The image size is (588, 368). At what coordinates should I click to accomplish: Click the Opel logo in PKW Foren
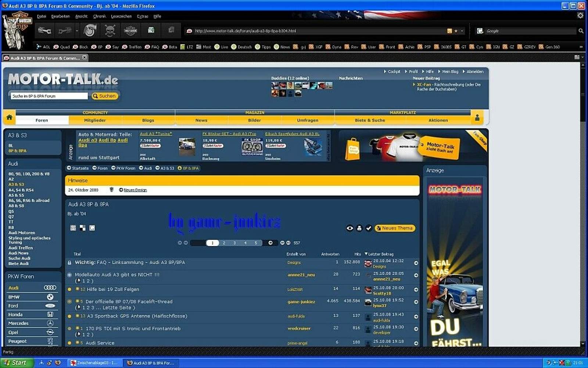tap(50, 332)
